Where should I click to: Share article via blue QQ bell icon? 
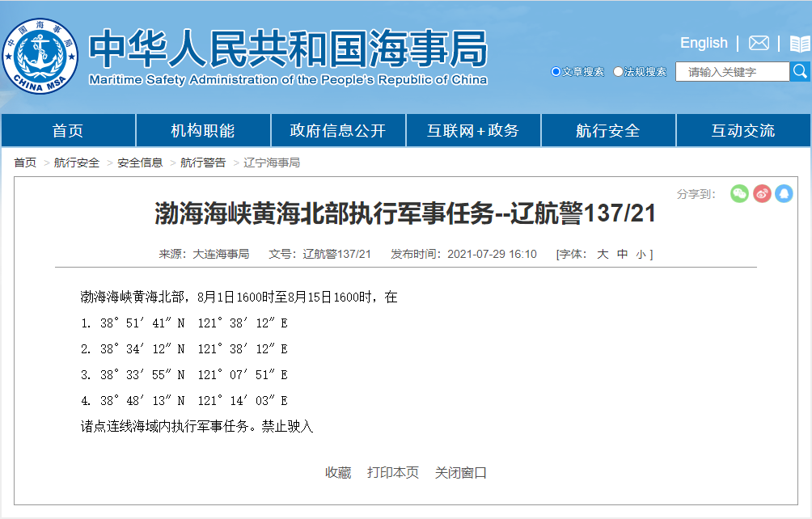pos(784,193)
